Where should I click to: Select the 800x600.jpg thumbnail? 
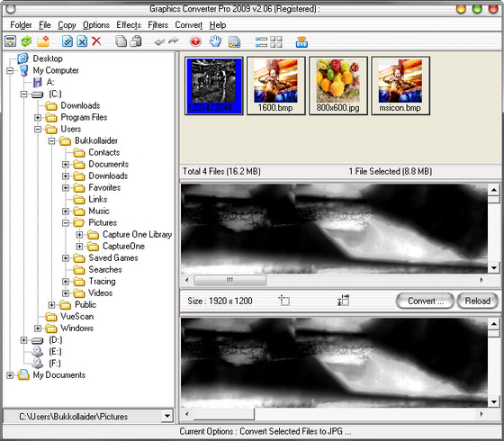[x=338, y=85]
